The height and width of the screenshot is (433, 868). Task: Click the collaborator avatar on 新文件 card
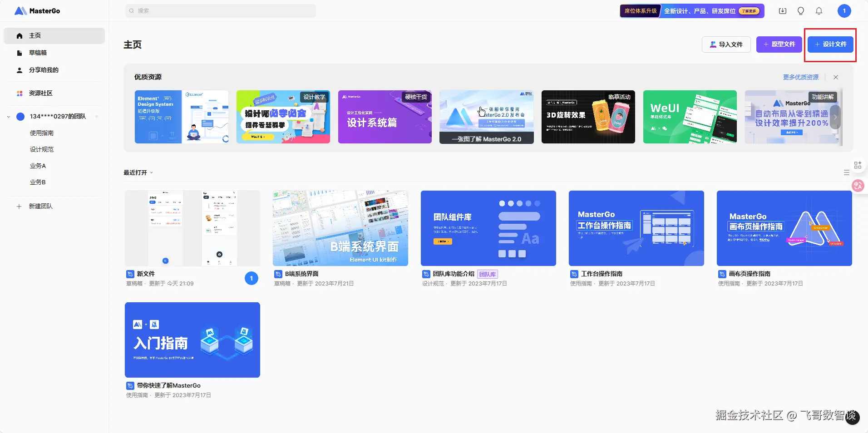point(252,278)
